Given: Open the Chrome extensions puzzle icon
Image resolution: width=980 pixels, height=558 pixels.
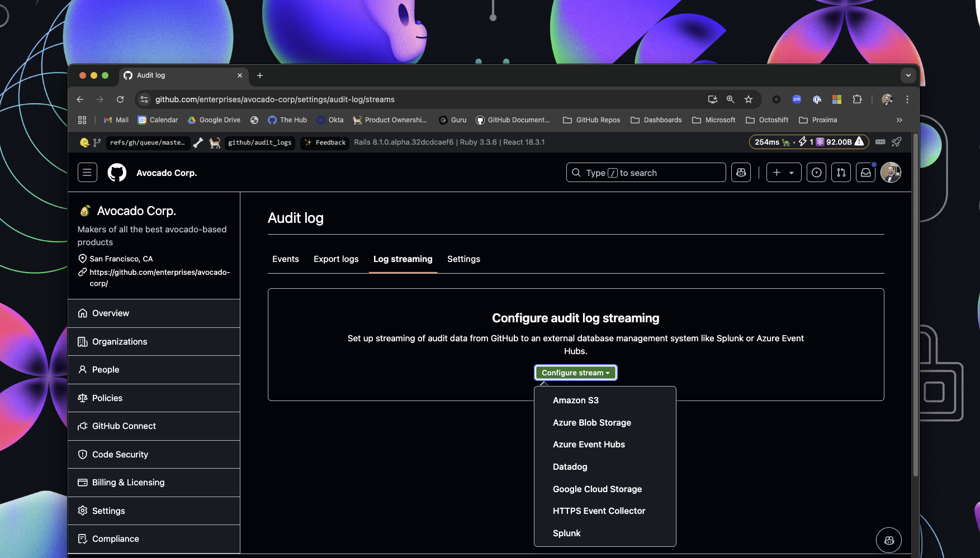Looking at the screenshot, I should tap(857, 99).
